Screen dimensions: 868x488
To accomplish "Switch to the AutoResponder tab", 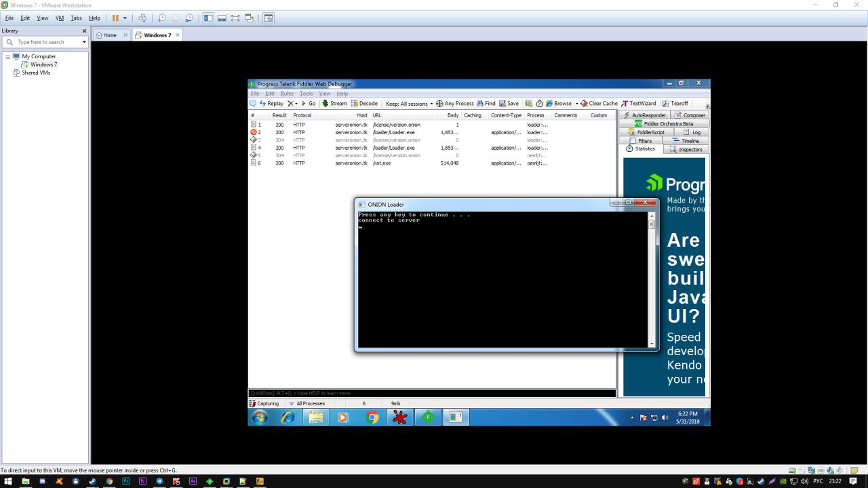I will click(x=645, y=115).
